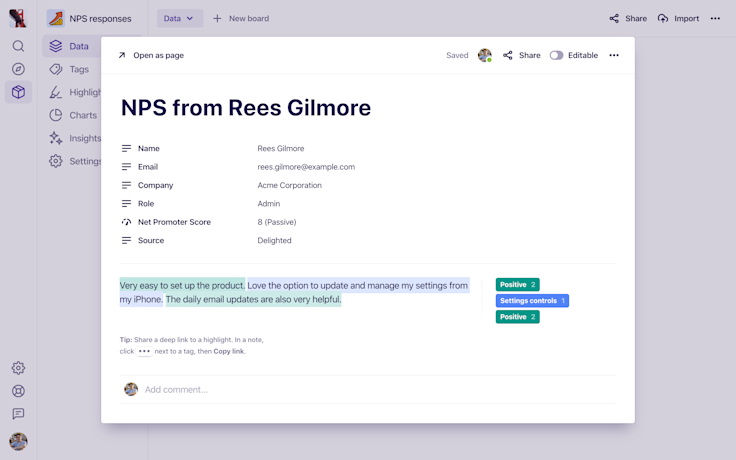Image resolution: width=736 pixels, height=460 pixels.
Task: Click the first Positive tag
Action: click(x=517, y=284)
